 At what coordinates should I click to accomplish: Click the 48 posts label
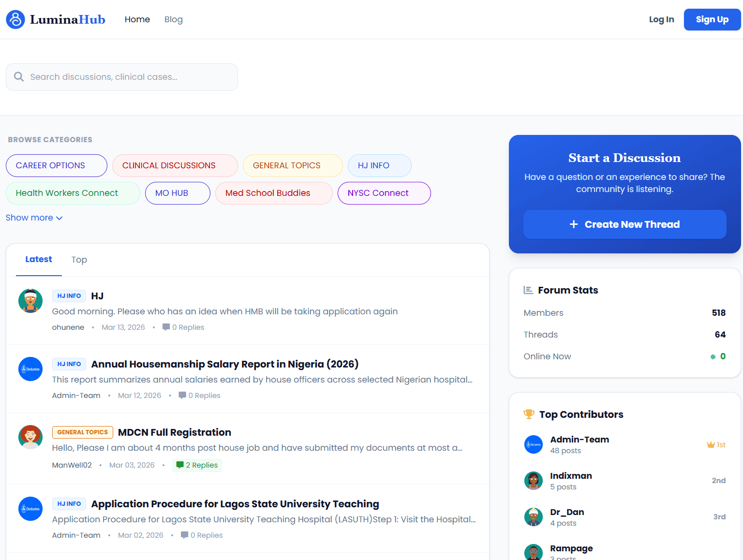[565, 451]
